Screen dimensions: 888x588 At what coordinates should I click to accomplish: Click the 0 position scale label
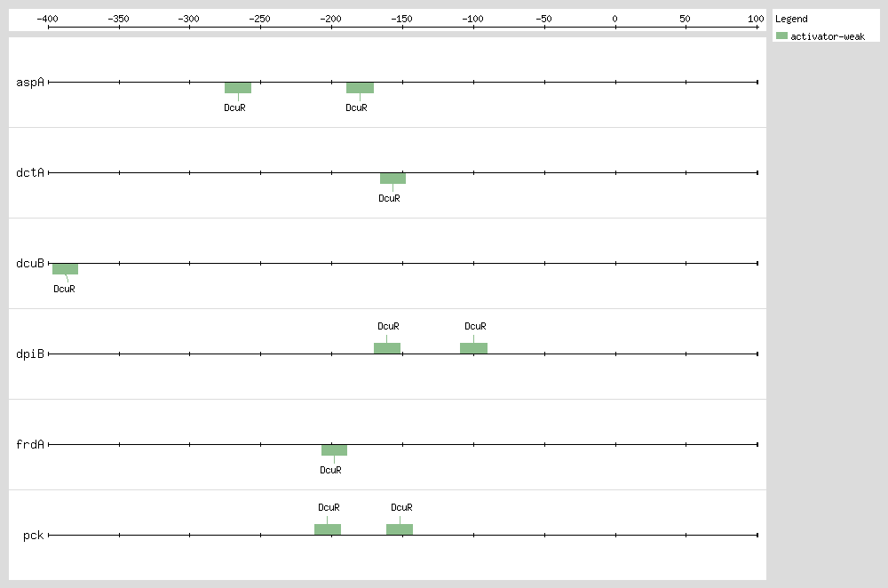click(x=615, y=19)
